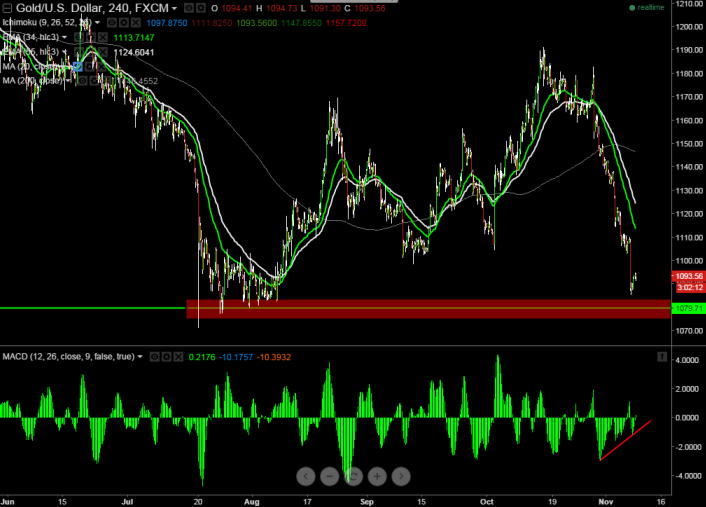Screen dimensions: 706x507
Task: Remove the MACD indicator with its X
Action: 179,357
